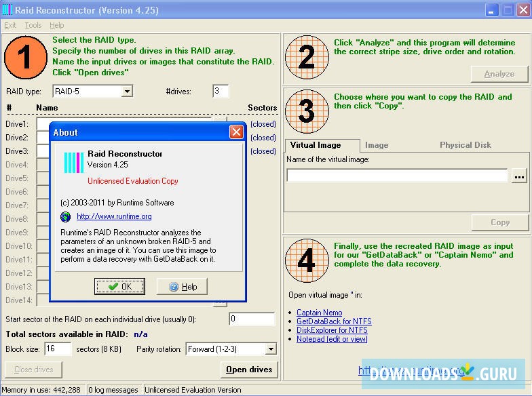
Task: Click title bar application icon
Action: [7, 9]
